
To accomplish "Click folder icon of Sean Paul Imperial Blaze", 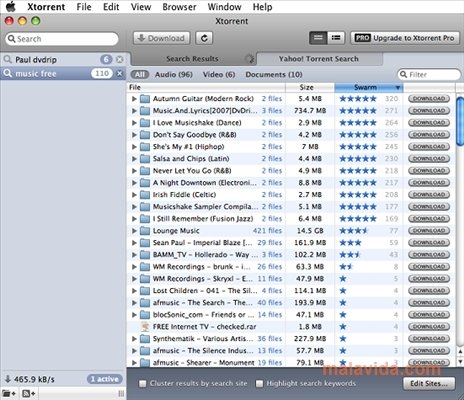I will [x=145, y=243].
